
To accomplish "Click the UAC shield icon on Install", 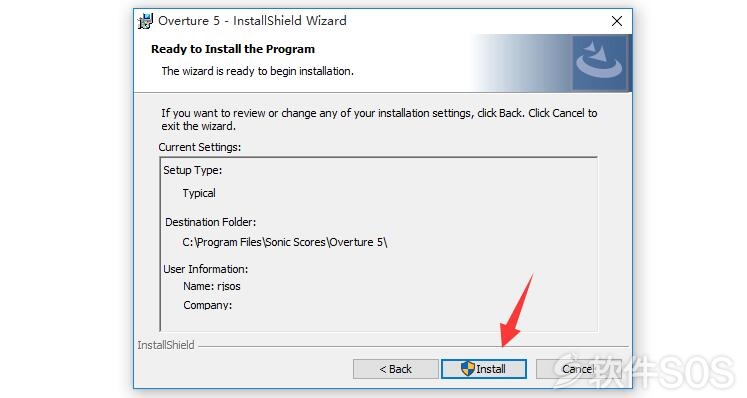I will click(x=467, y=368).
